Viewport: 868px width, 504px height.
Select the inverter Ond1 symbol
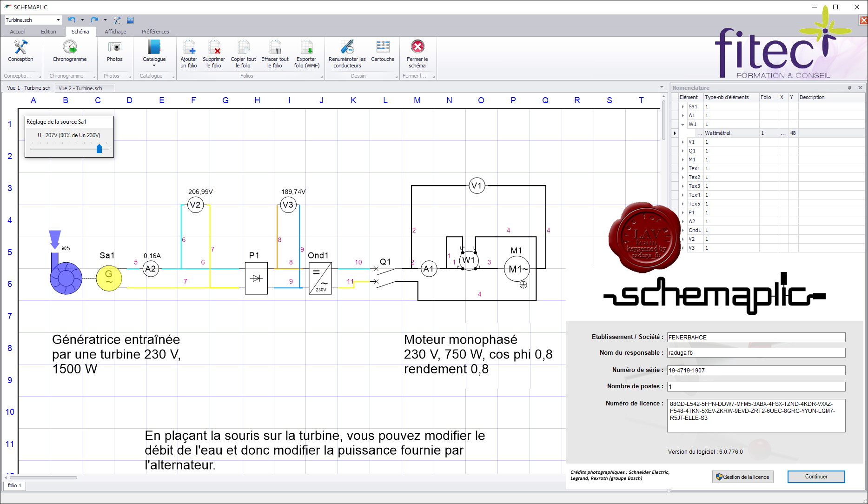[320, 278]
